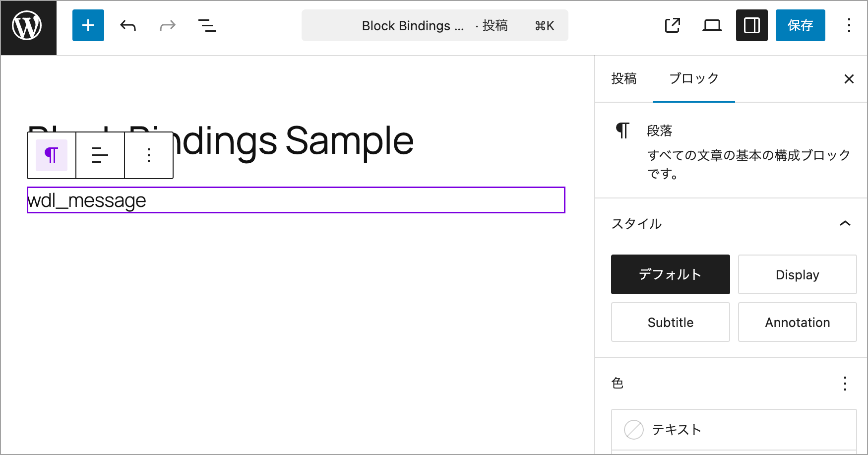Viewport: 868px width, 455px height.
Task: Toggle the settings sidebar panel
Action: tap(752, 25)
